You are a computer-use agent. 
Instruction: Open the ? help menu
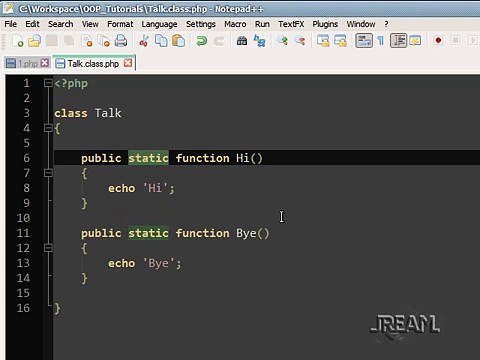tap(386, 24)
